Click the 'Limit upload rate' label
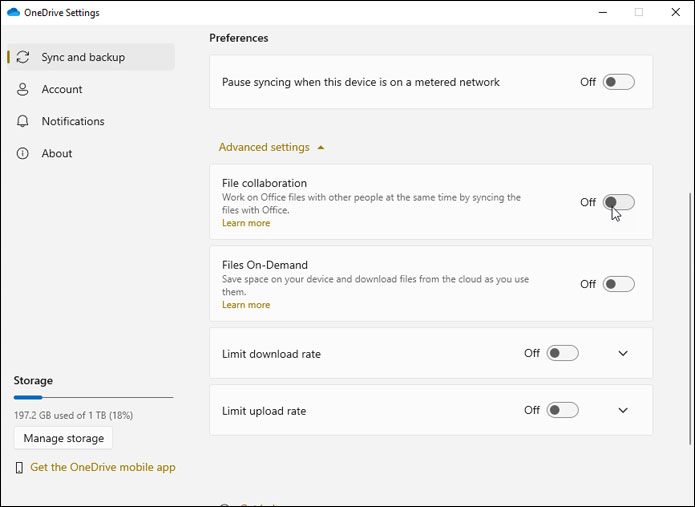The image size is (695, 507). (x=264, y=411)
